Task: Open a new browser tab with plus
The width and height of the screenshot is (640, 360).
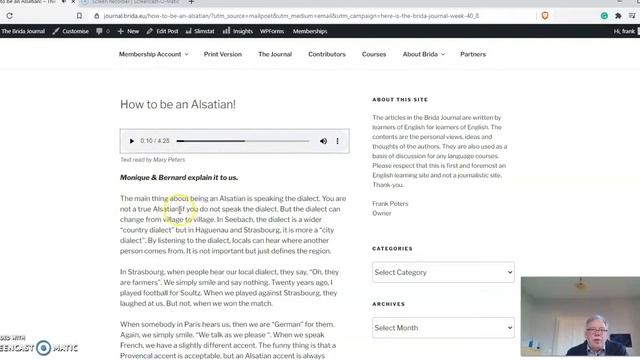Action: coord(191,2)
